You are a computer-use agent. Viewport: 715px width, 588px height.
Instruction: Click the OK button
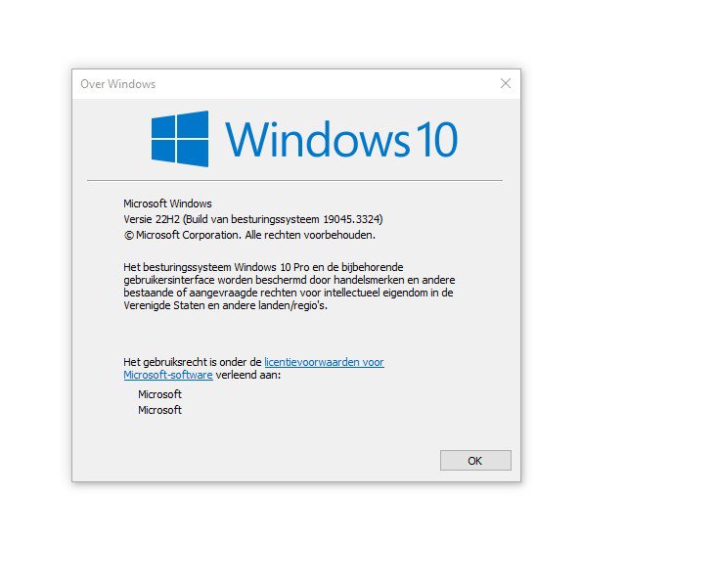pos(475,460)
